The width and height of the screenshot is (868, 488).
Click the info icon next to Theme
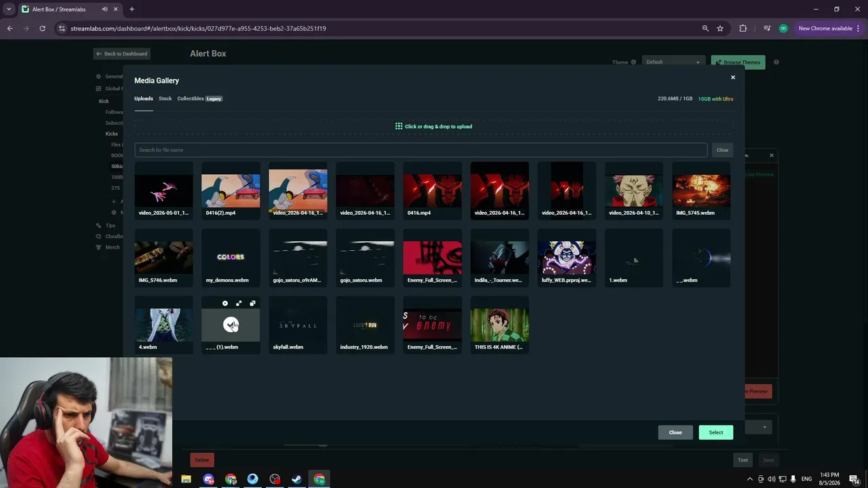tap(633, 62)
